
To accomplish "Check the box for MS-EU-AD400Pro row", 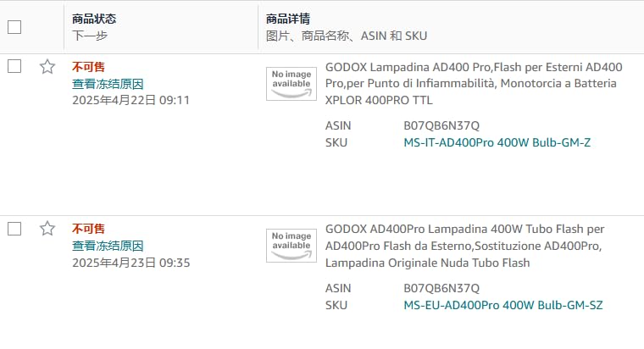I will coord(14,229).
